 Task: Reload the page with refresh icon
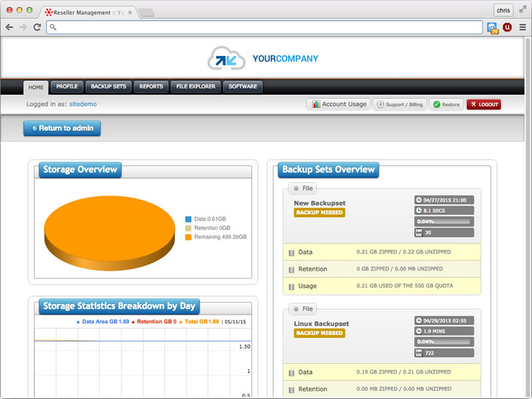(37, 27)
